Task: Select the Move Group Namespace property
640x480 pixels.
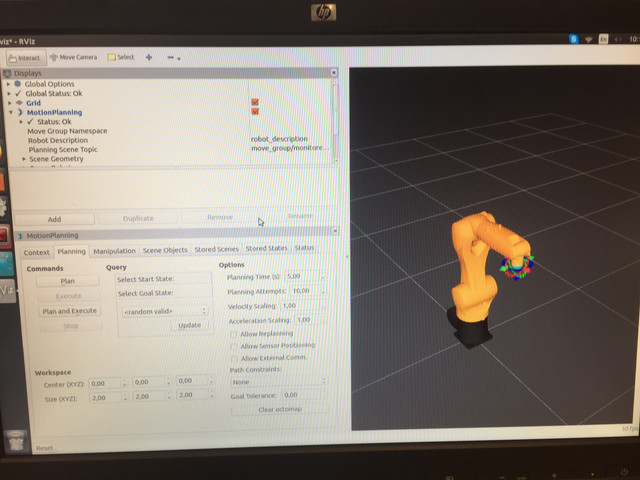Action: (x=67, y=131)
